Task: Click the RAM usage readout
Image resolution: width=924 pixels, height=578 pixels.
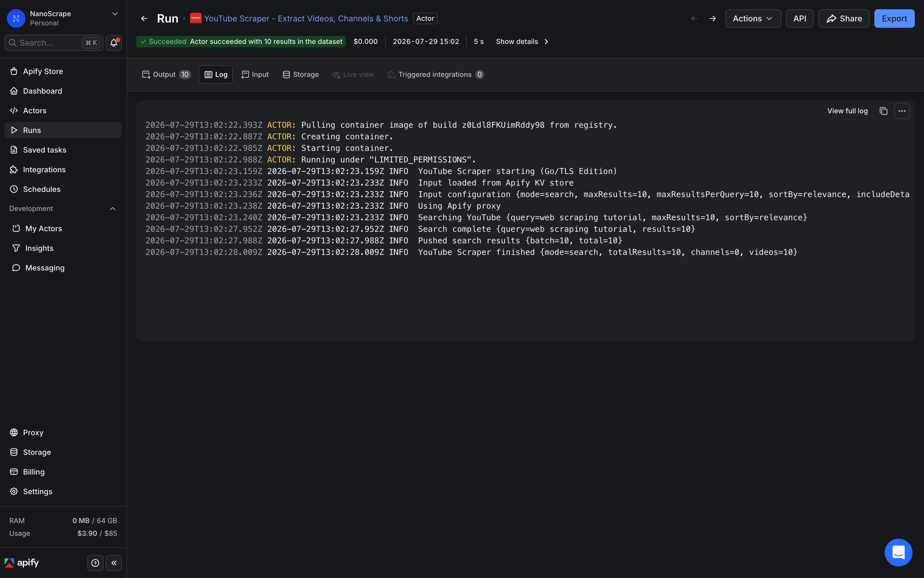Action: click(x=63, y=521)
